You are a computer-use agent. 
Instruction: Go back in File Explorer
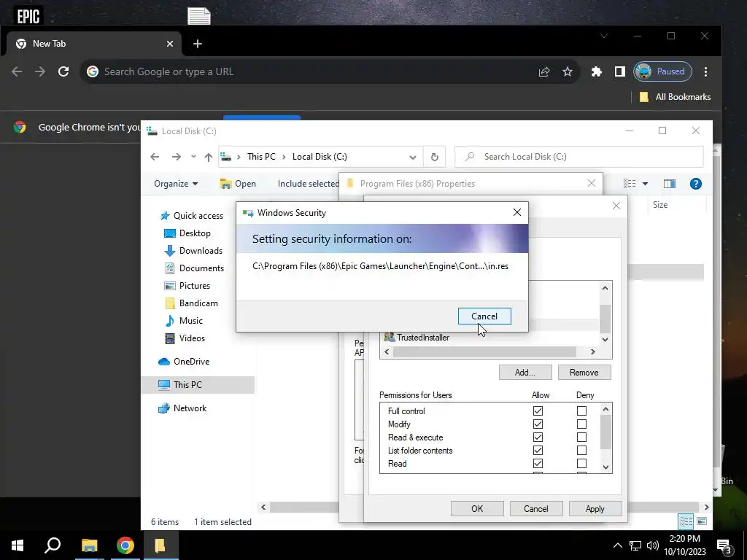(155, 157)
